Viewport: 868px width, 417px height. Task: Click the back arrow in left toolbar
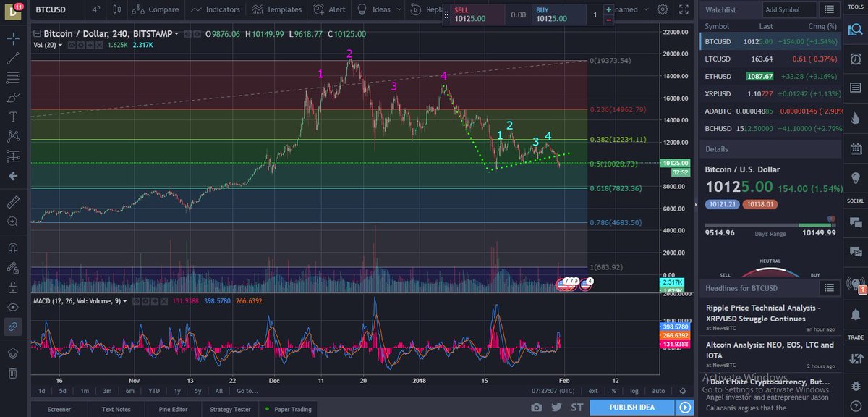pos(12,175)
